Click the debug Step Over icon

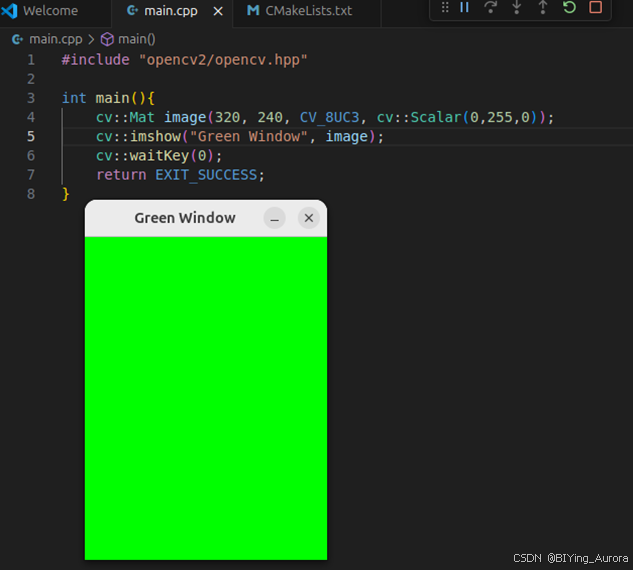pyautogui.click(x=490, y=7)
